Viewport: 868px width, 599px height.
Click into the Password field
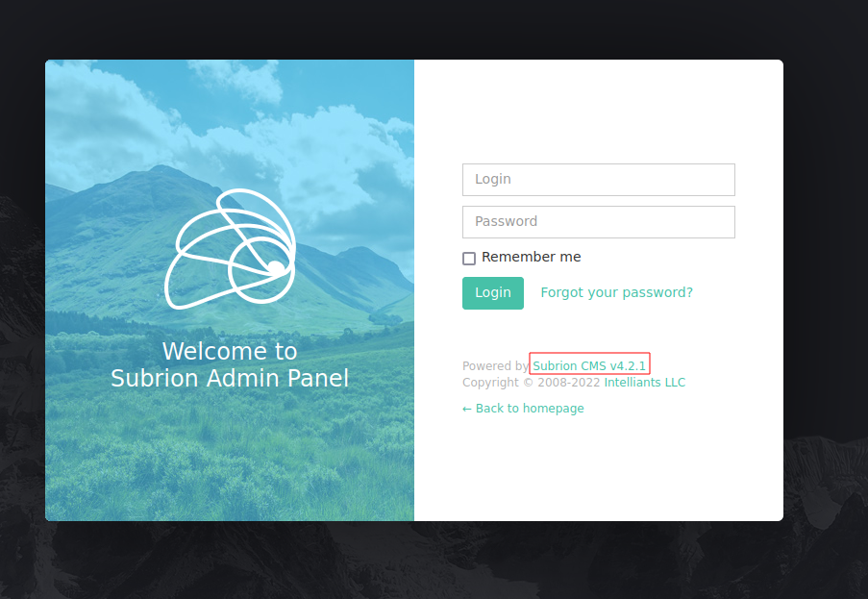click(x=598, y=222)
